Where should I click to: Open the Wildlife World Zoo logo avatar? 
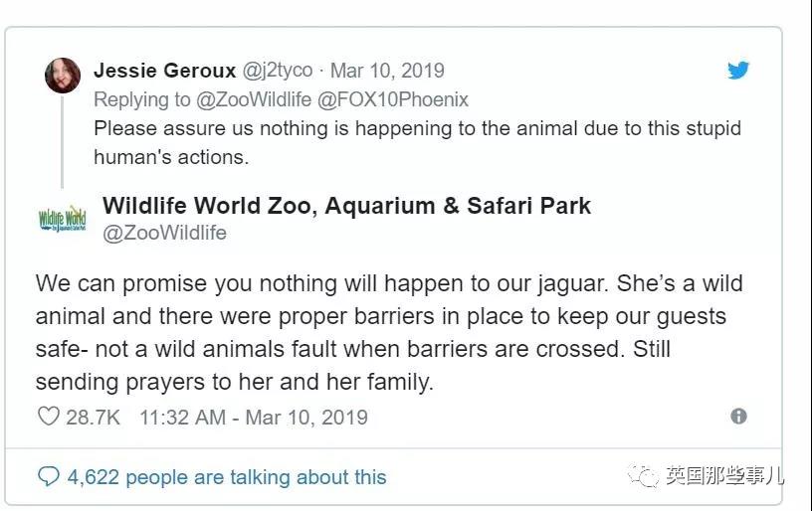click(62, 218)
